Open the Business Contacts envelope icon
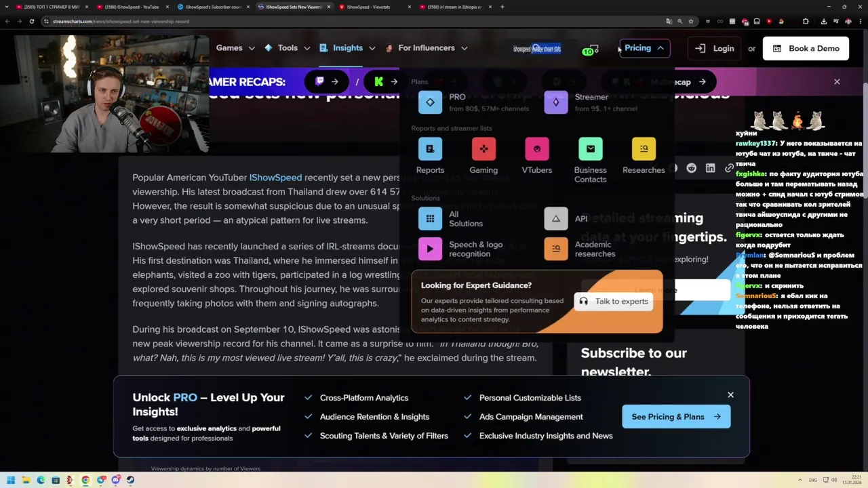Image resolution: width=868 pixels, height=488 pixels. pos(591,149)
